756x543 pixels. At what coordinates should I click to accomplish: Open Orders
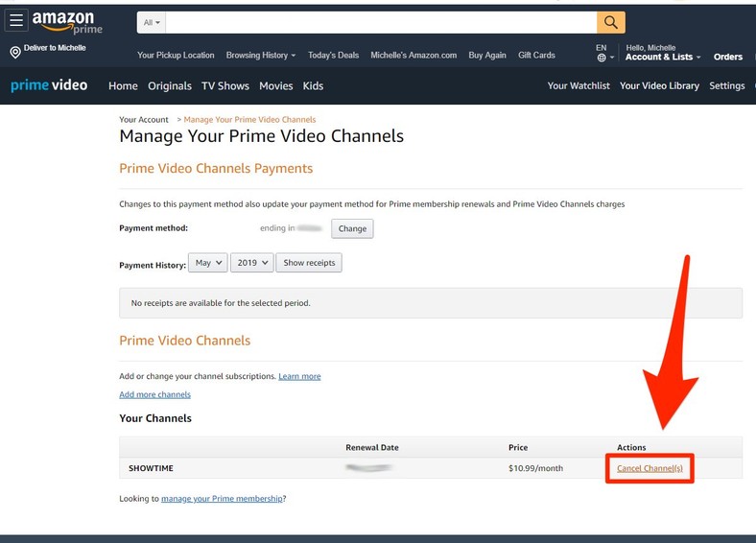pyautogui.click(x=727, y=57)
